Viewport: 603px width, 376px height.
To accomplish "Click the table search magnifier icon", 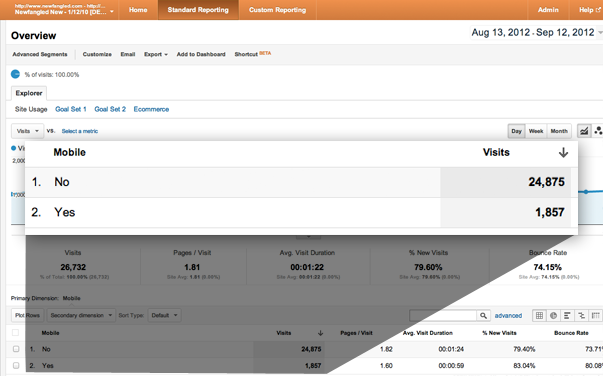I will [483, 316].
